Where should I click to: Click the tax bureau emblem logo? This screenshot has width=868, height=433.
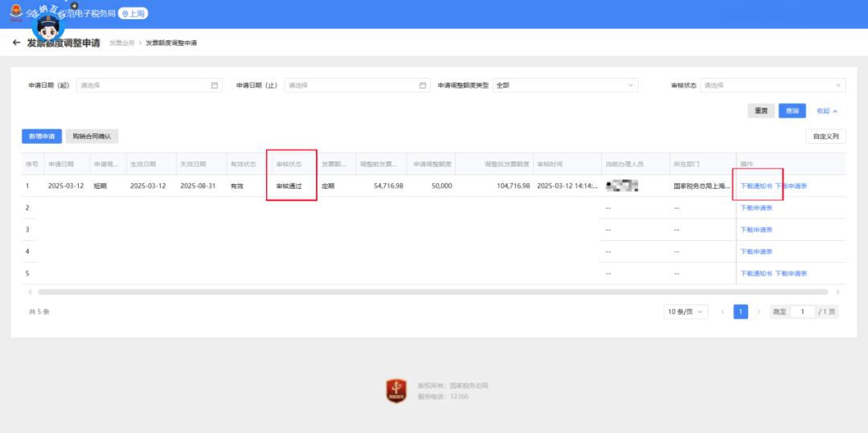point(16,13)
